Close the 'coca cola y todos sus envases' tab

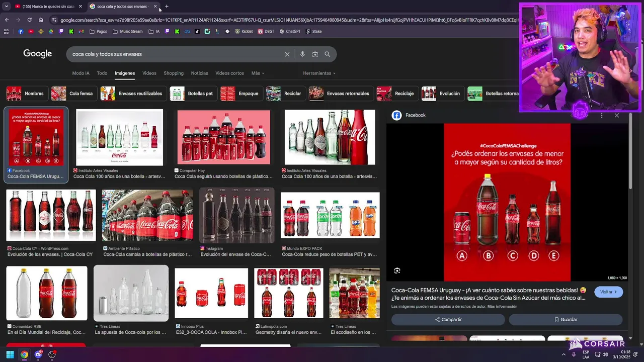[x=155, y=7]
